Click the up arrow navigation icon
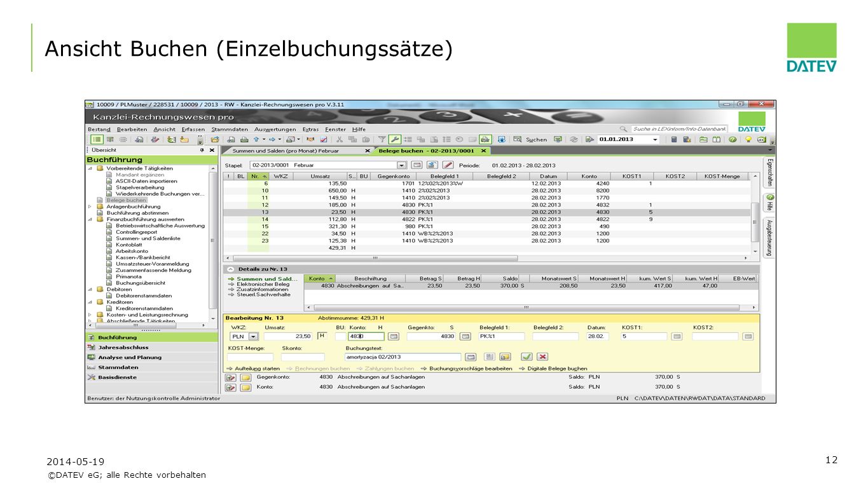 (256, 139)
